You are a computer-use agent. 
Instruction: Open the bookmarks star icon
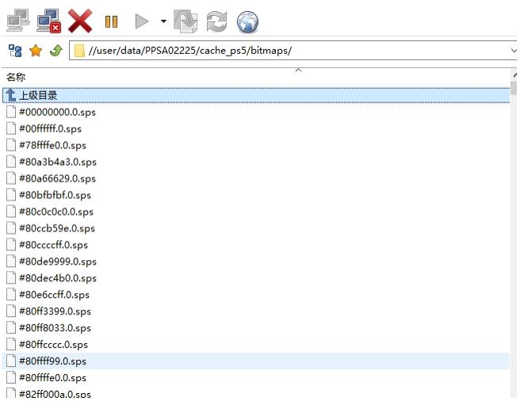pyautogui.click(x=36, y=51)
